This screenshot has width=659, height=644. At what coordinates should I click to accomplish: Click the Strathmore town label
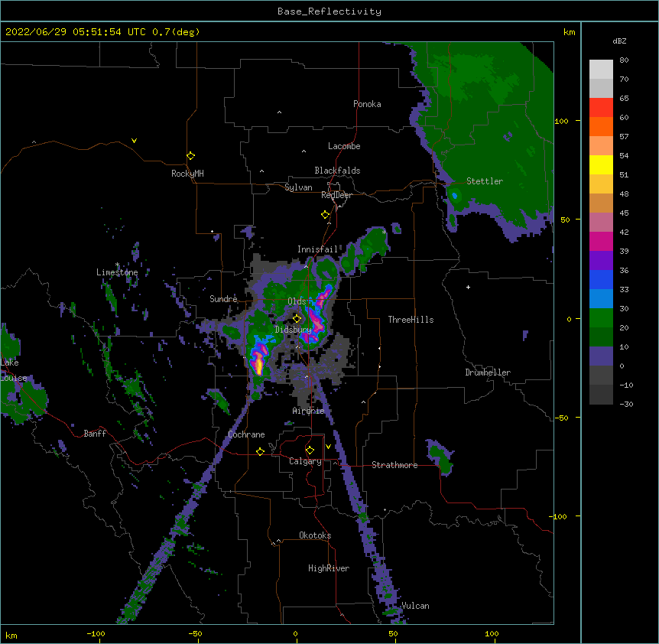[394, 465]
